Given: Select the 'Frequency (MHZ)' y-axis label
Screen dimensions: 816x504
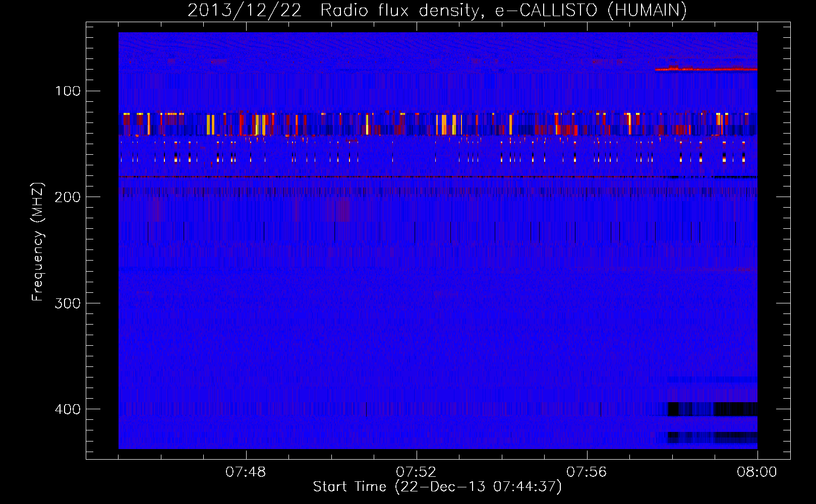Looking at the screenshot, I should (x=38, y=242).
